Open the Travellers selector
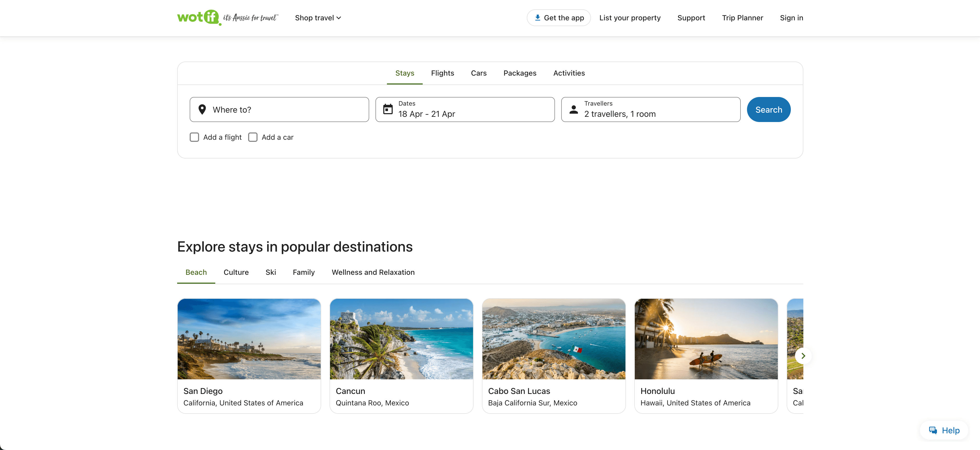The height and width of the screenshot is (450, 980). 650,110
